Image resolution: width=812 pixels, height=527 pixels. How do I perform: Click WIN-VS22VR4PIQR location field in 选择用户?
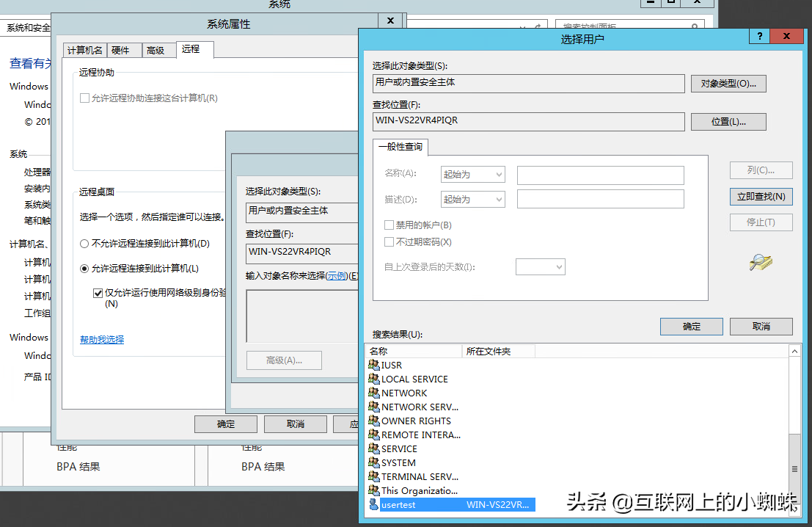[529, 122]
